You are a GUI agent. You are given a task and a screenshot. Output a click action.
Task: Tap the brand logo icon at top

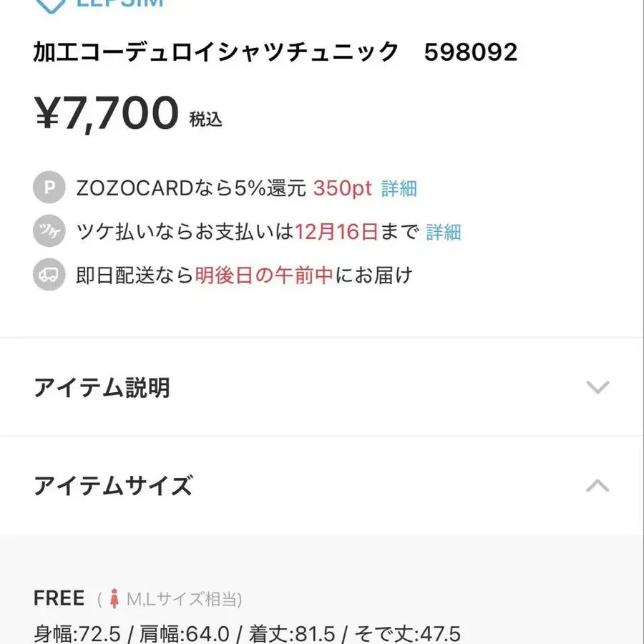coord(49,4)
